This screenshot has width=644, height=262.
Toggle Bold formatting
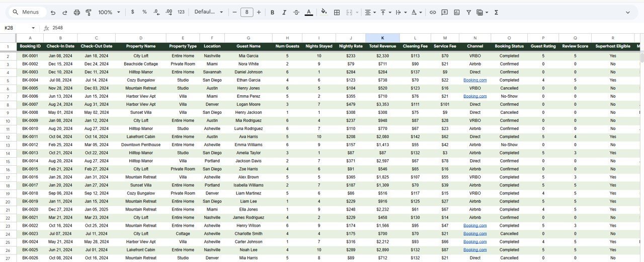pyautogui.click(x=272, y=12)
